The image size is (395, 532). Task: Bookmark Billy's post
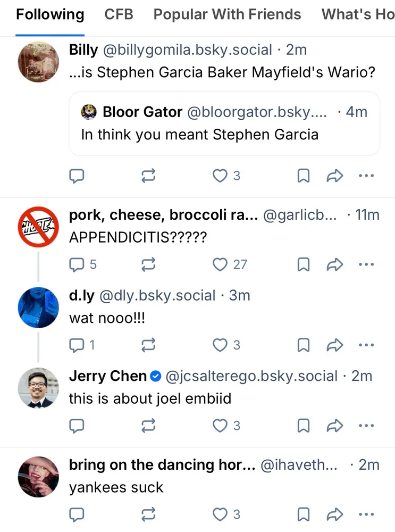[x=303, y=176]
